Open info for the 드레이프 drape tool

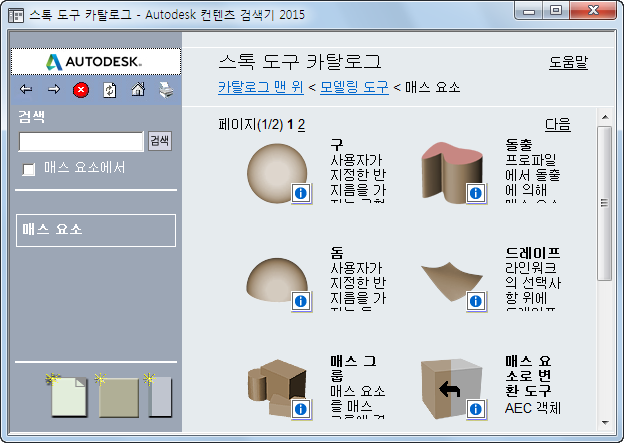476,301
